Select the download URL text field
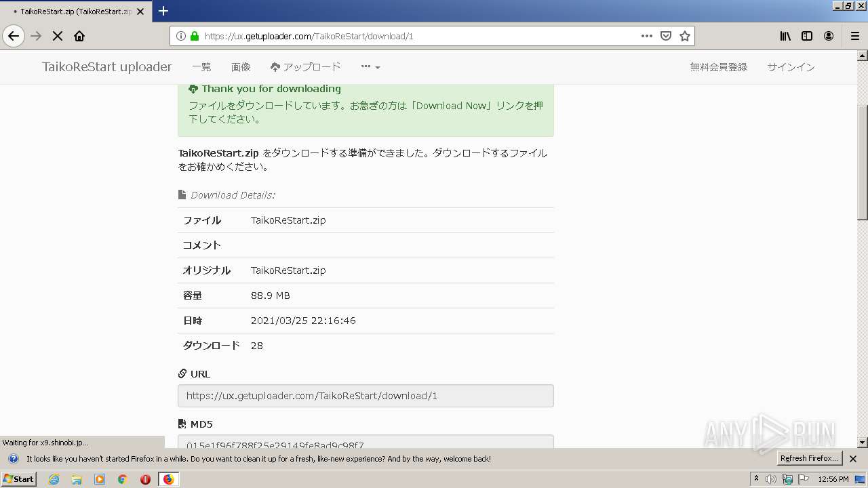Image resolution: width=868 pixels, height=488 pixels. 366,396
